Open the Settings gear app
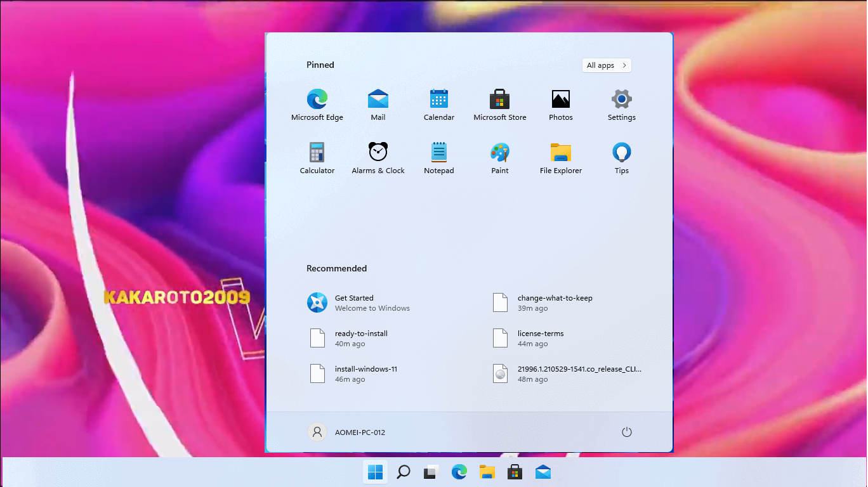The image size is (868, 487). pyautogui.click(x=622, y=105)
